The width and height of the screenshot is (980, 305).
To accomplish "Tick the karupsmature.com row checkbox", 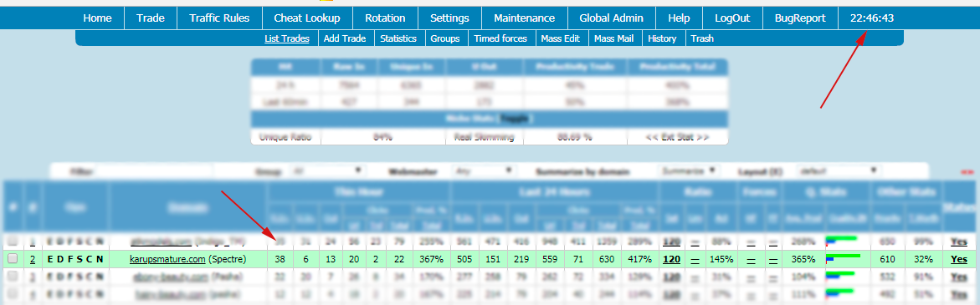I will [x=13, y=259].
